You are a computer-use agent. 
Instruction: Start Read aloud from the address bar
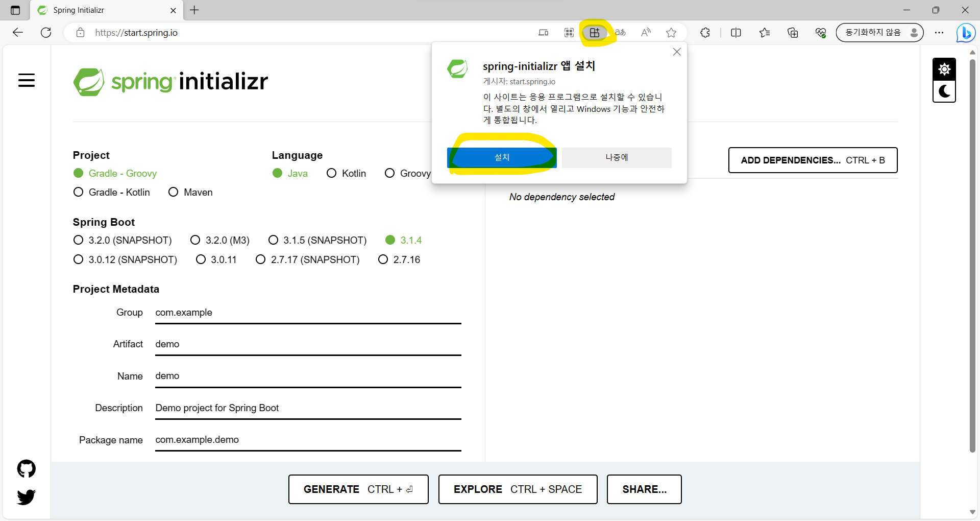pos(646,33)
